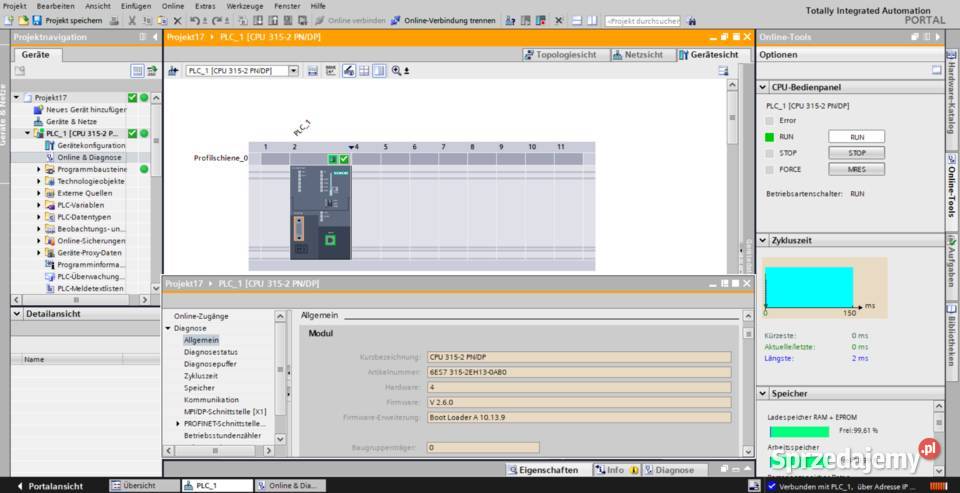Screen dimensions: 960x493
Task: Click the STOP button in CPU-Bedienpanel
Action: (857, 153)
